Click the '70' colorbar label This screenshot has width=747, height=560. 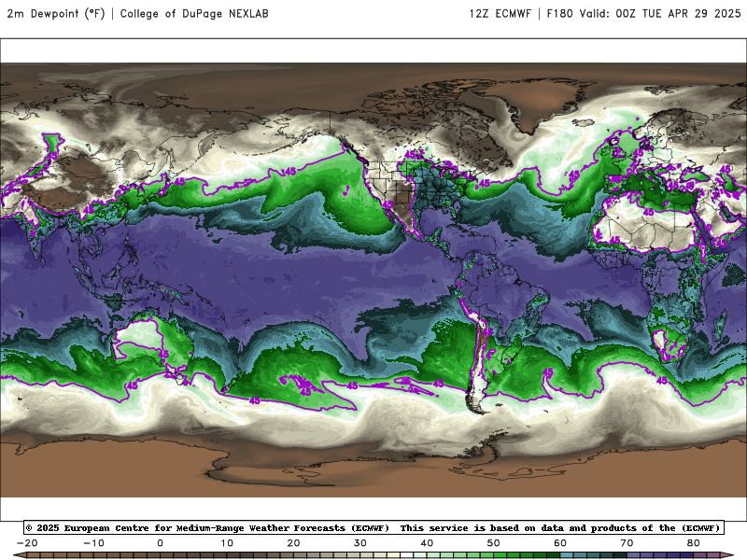(627, 543)
